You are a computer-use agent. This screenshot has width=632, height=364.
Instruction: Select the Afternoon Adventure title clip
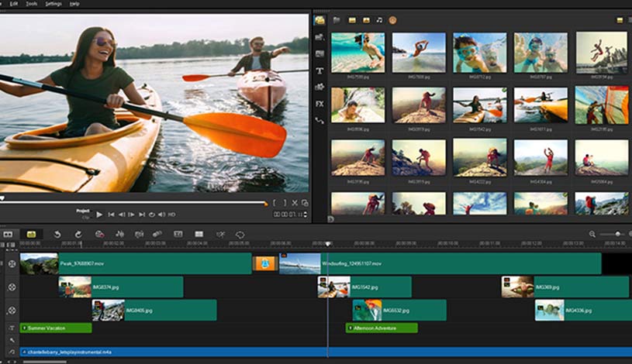click(x=382, y=328)
